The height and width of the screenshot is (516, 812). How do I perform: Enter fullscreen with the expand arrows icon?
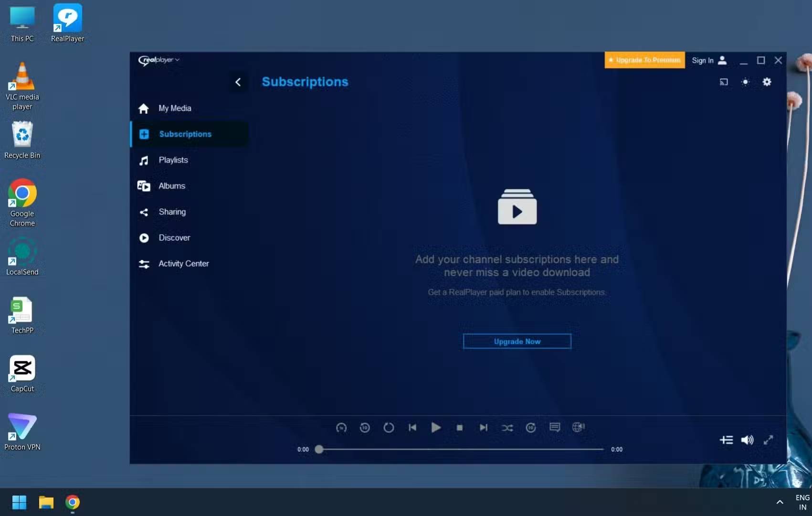coord(768,440)
